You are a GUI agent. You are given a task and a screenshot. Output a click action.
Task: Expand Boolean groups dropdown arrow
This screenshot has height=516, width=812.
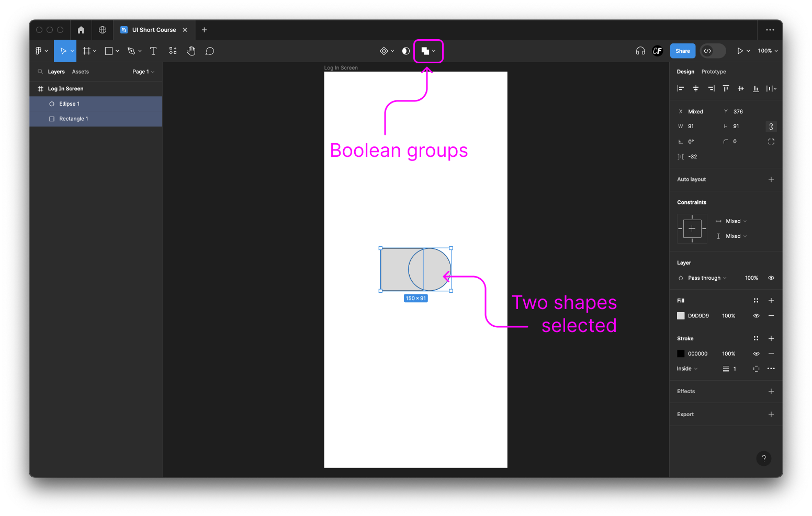coord(434,51)
